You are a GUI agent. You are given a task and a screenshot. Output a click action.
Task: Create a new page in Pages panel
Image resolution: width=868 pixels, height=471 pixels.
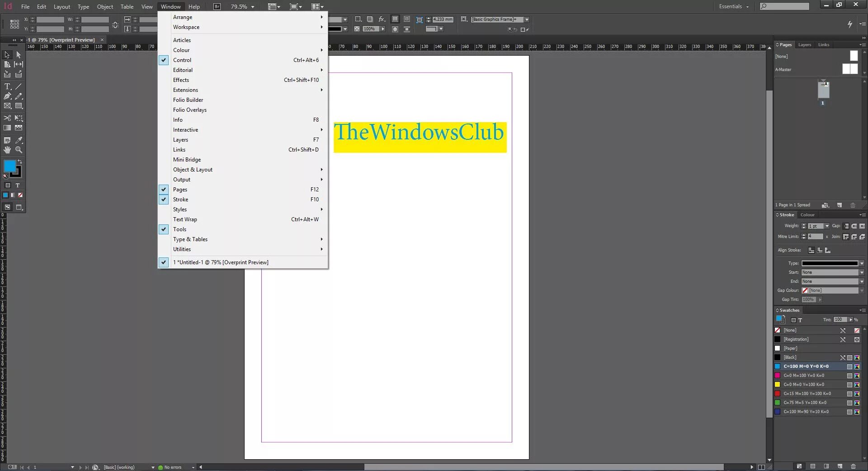(x=840, y=205)
